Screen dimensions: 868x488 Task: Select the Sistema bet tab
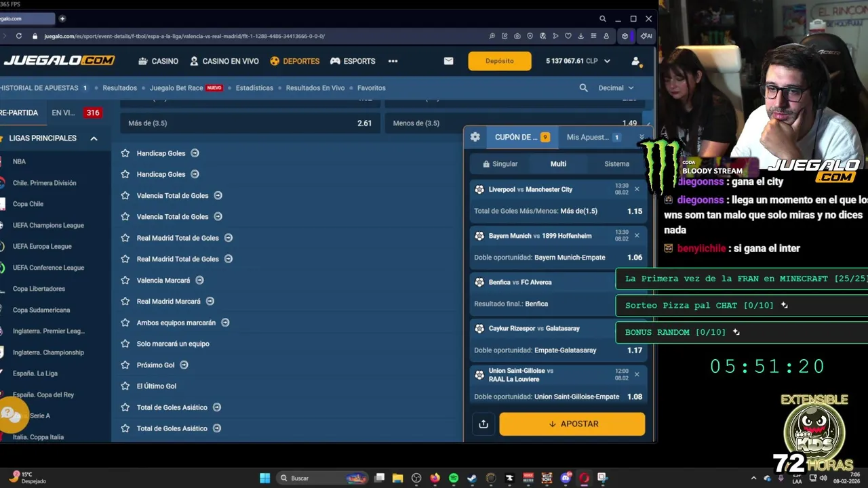click(x=616, y=164)
